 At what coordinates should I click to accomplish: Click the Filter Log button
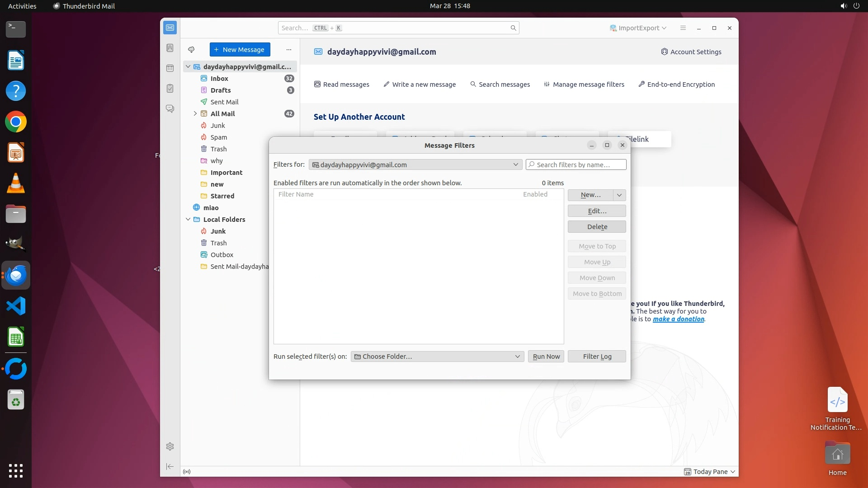tap(597, 357)
